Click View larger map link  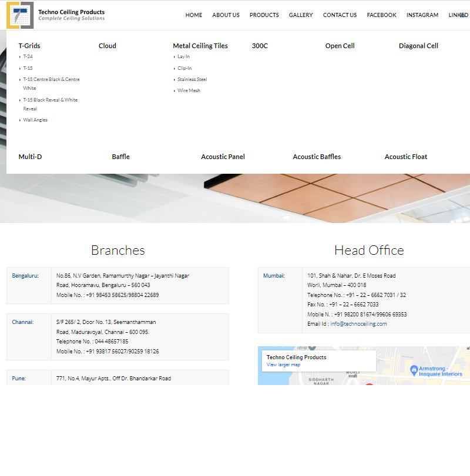283,365
